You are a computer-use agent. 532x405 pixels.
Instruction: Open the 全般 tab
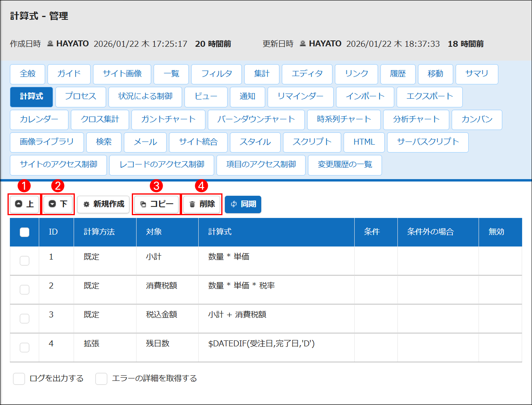coord(28,74)
